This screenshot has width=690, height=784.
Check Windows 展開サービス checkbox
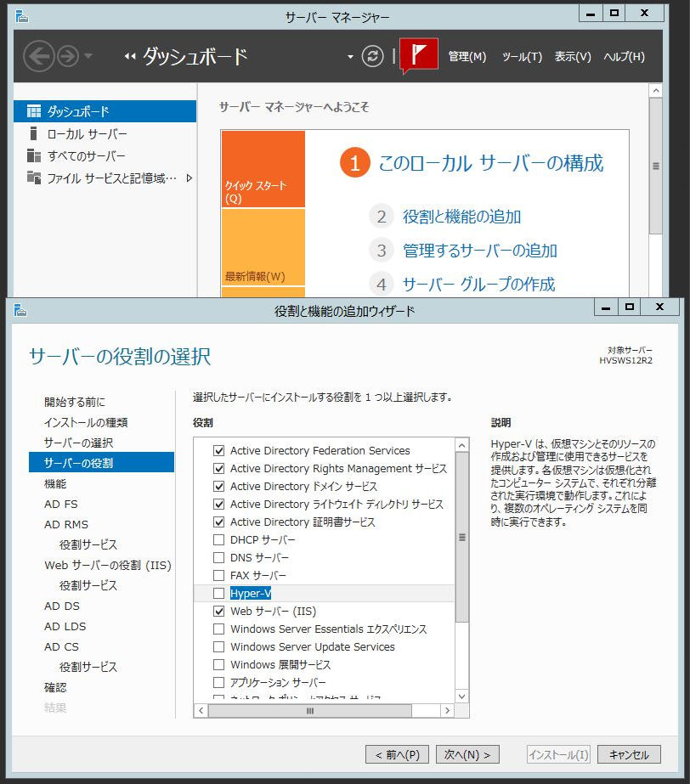[x=218, y=664]
